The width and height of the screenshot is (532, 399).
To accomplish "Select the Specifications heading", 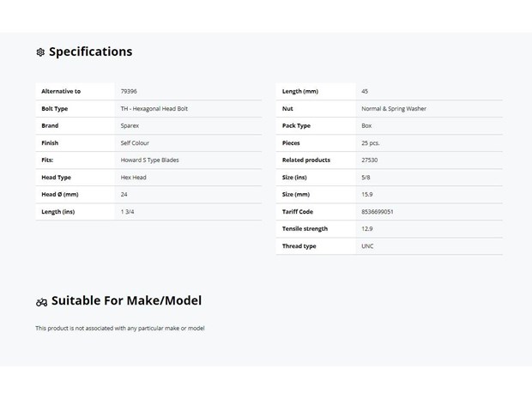I will (x=91, y=51).
